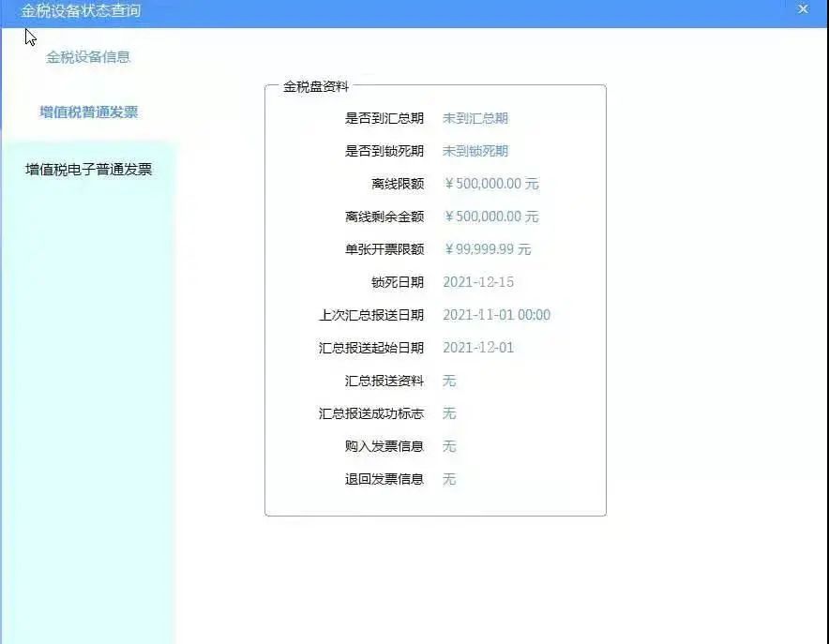Select the 增值税电子普通发票 sidebar tab
The width and height of the screenshot is (829, 644).
click(x=88, y=170)
